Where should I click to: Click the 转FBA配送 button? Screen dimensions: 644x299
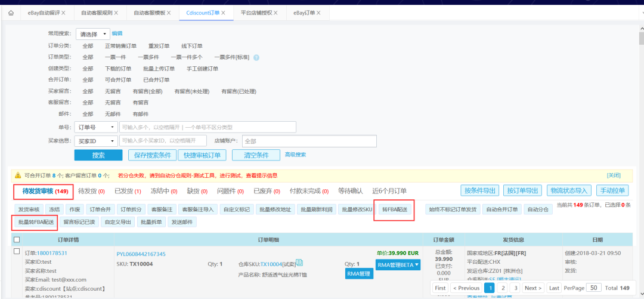tap(394, 209)
